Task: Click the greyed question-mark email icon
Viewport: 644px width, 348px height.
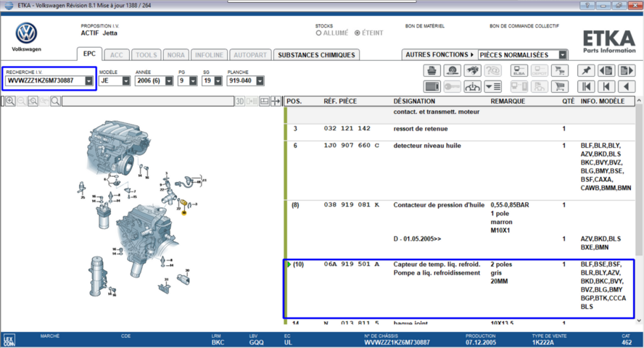Action: click(492, 70)
